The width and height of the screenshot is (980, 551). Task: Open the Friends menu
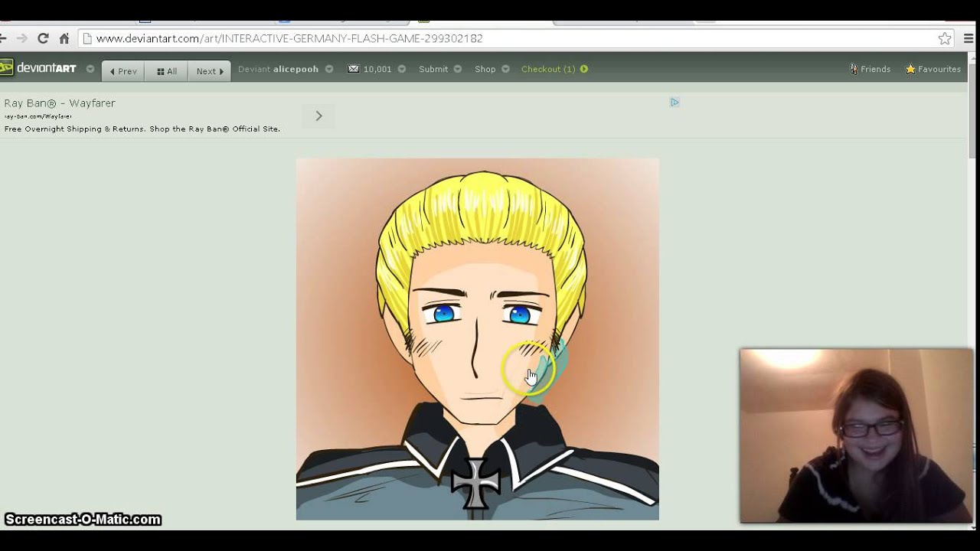870,69
